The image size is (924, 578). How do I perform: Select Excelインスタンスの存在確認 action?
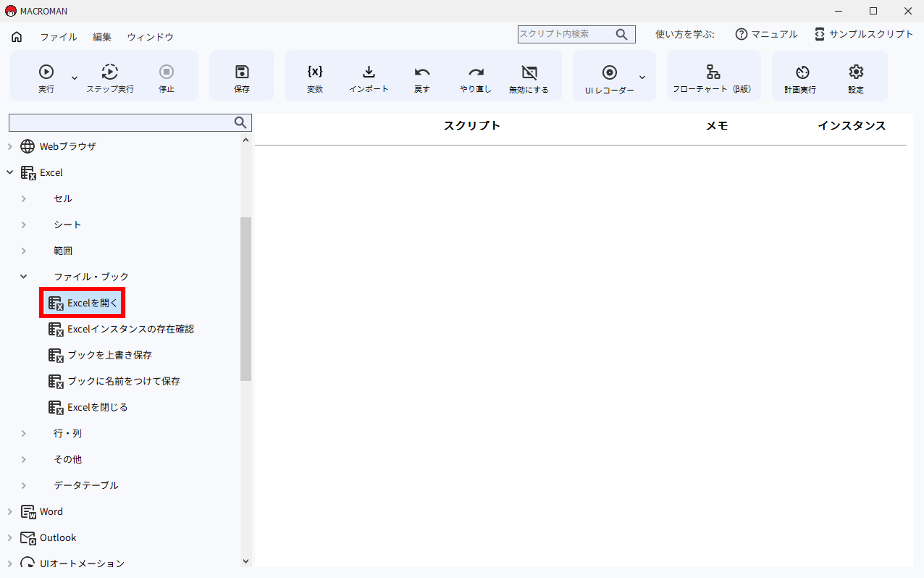tap(121, 329)
